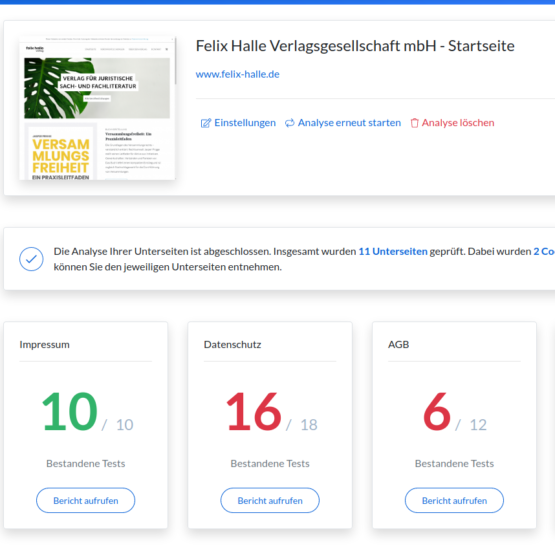Open report in Datenschutz card
Viewport: 555px width, 555px height.
(270, 500)
